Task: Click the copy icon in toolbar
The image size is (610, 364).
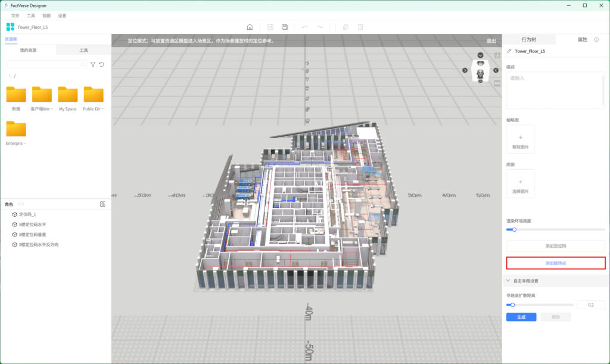Action: tap(346, 27)
